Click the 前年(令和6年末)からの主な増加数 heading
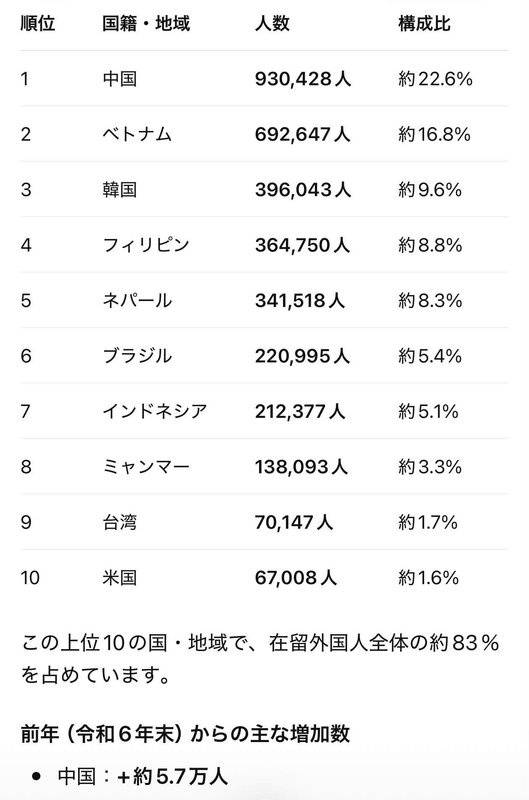Image resolution: width=529 pixels, height=800 pixels. [185, 734]
